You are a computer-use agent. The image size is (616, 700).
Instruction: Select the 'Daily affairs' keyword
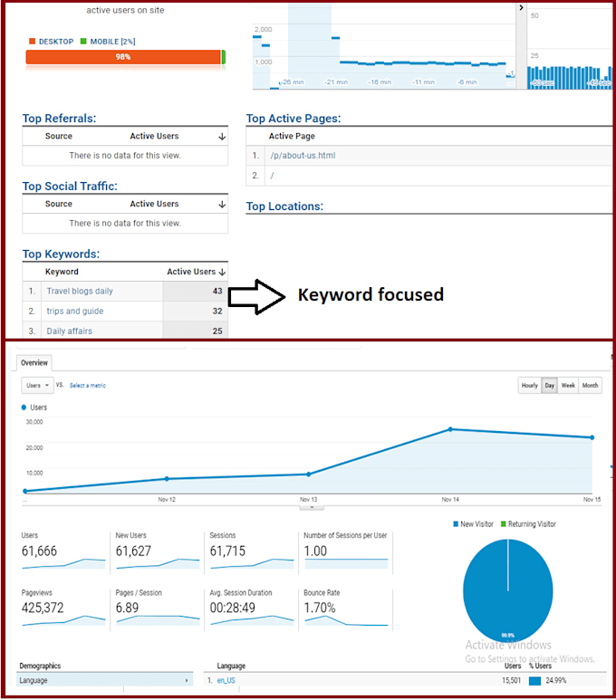coord(69,331)
